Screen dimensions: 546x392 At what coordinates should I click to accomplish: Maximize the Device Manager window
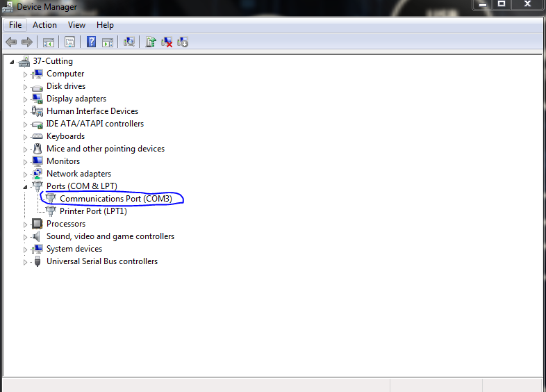(502, 4)
